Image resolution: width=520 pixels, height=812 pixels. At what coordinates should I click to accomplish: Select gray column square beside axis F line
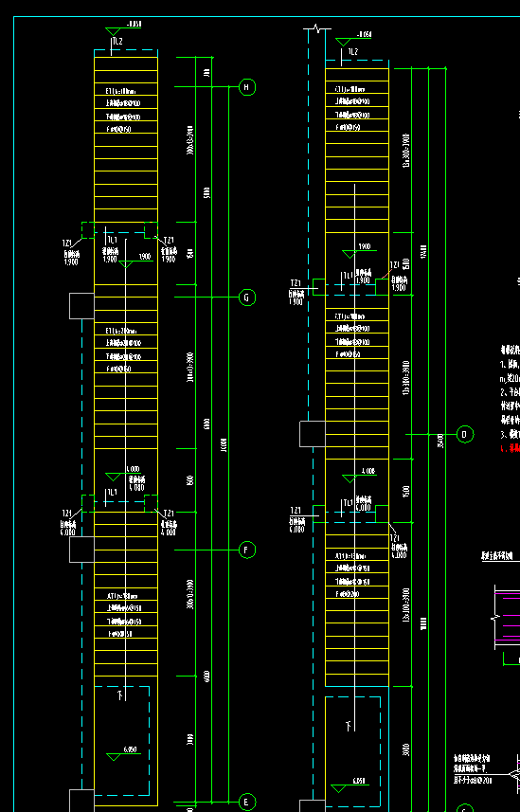(81, 550)
